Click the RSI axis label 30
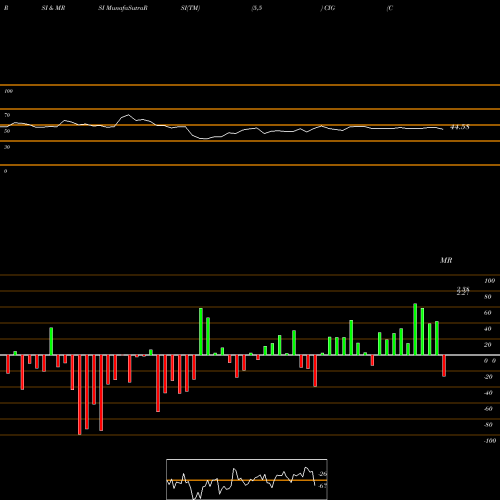Viewport: 500px width, 500px height. coord(7,147)
